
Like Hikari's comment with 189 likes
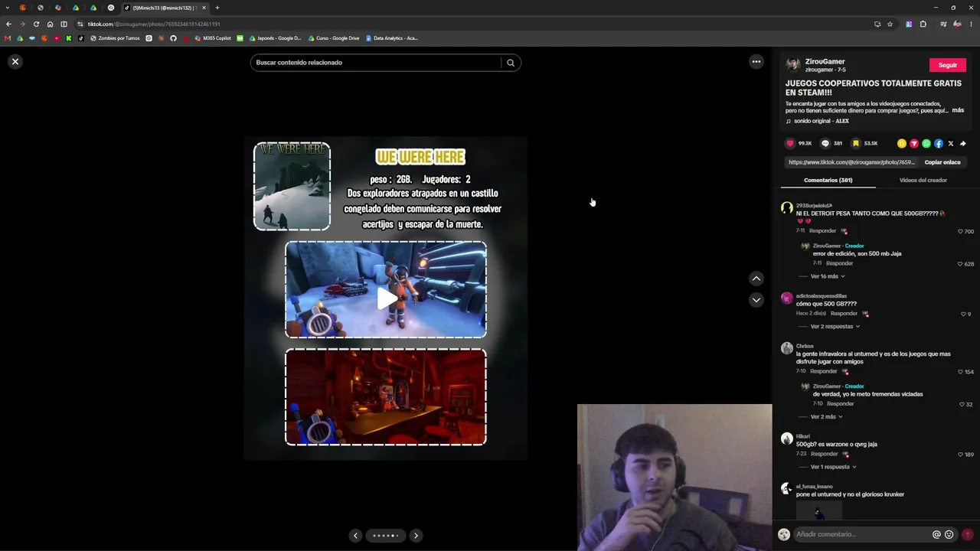(960, 455)
